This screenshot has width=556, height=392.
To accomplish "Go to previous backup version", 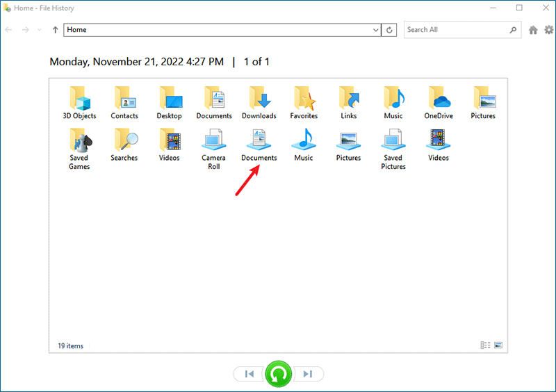I will 250,374.
